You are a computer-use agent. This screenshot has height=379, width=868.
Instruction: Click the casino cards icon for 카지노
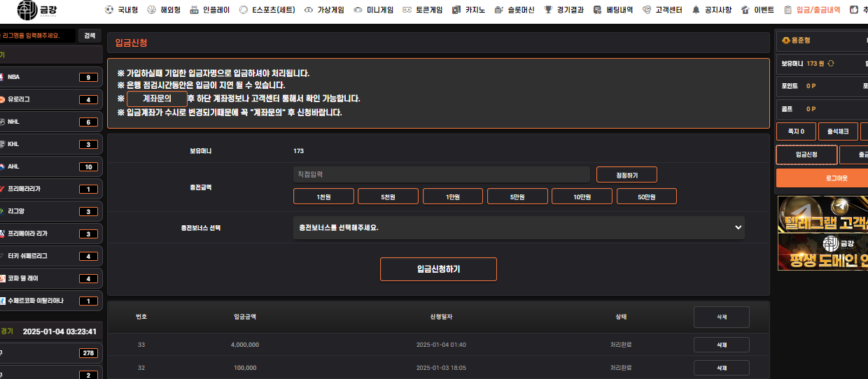[x=456, y=10]
